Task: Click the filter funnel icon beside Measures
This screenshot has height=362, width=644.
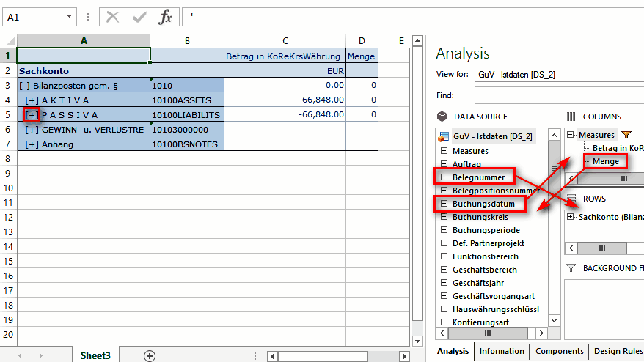Action: [626, 135]
